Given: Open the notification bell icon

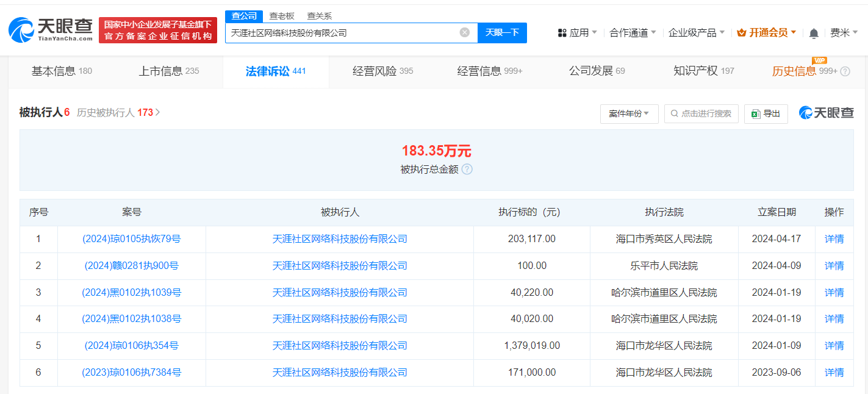Looking at the screenshot, I should point(813,32).
